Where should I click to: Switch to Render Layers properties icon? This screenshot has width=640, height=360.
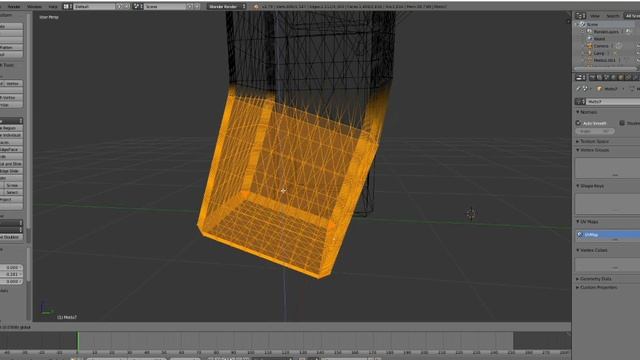pos(599,77)
